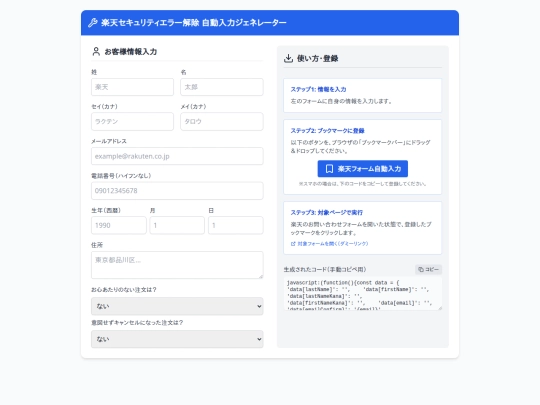The image size is (540, 405).
Task: Open the 対象フォームを開く dummy link
Action: (330, 244)
